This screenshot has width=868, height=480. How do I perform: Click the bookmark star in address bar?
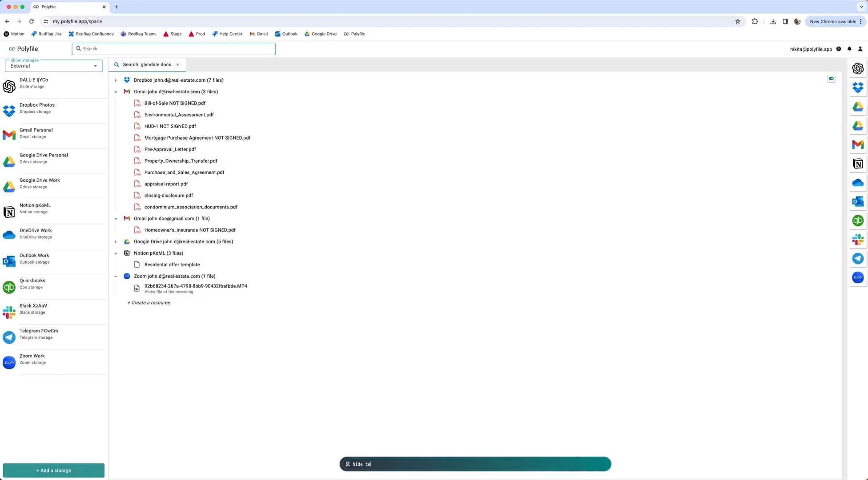coord(738,21)
